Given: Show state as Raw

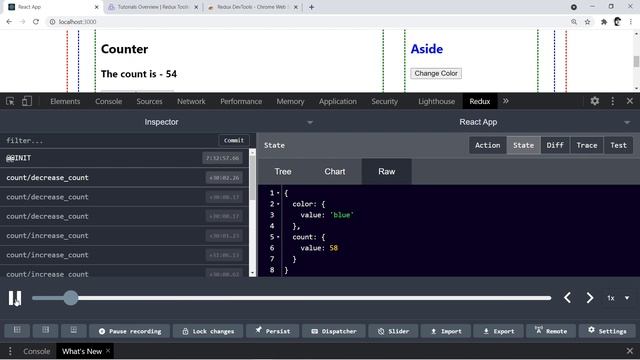Looking at the screenshot, I should coord(387,172).
